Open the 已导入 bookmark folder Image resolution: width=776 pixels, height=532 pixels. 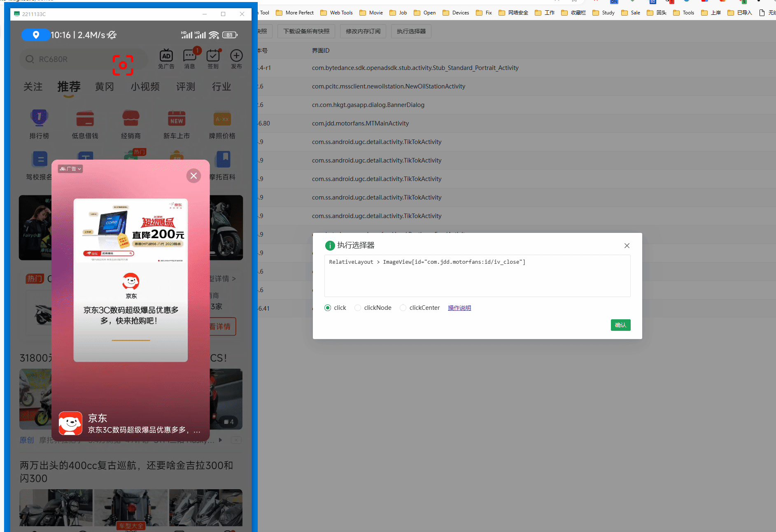[740, 13]
